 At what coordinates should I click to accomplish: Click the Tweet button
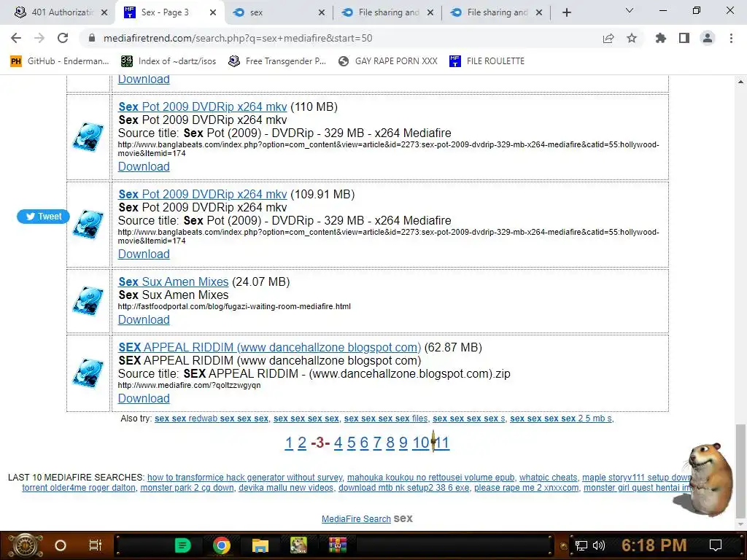tap(43, 216)
